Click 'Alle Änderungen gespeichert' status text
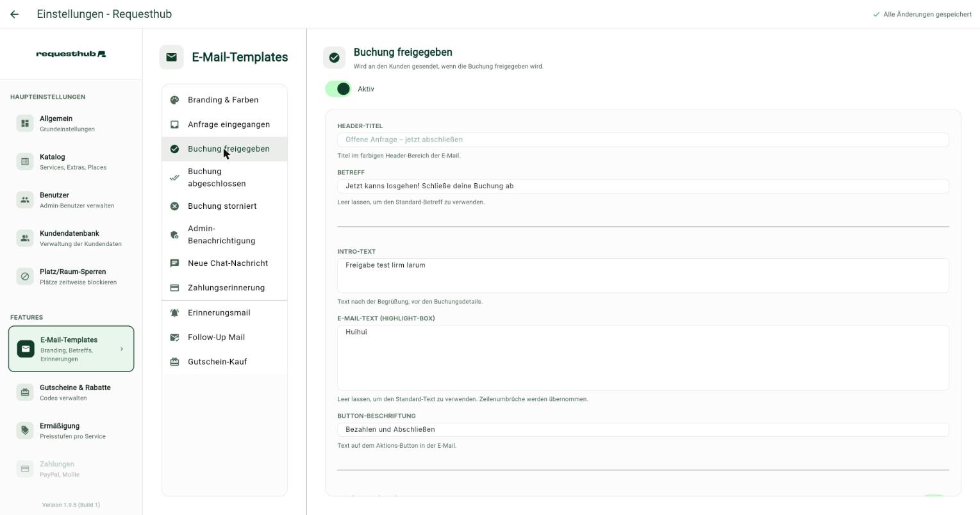Viewport: 980px width, 515px height. (927, 14)
